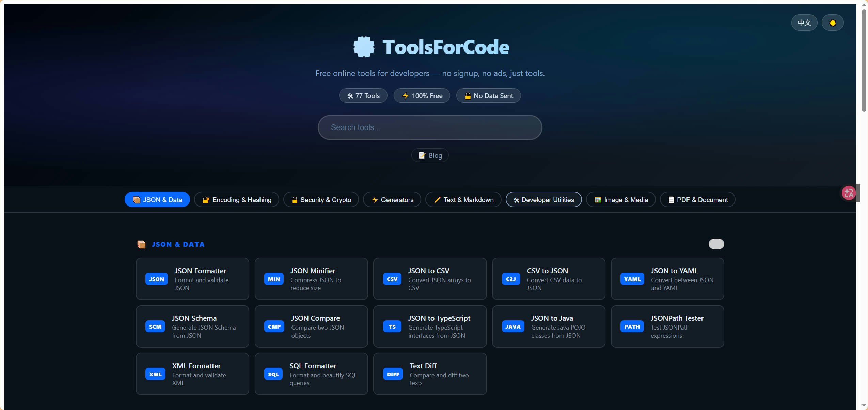This screenshot has height=410, width=868.
Task: Visit the Blog page
Action: pyautogui.click(x=430, y=155)
